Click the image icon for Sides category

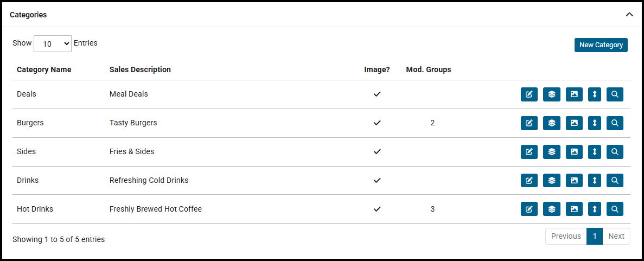574,152
